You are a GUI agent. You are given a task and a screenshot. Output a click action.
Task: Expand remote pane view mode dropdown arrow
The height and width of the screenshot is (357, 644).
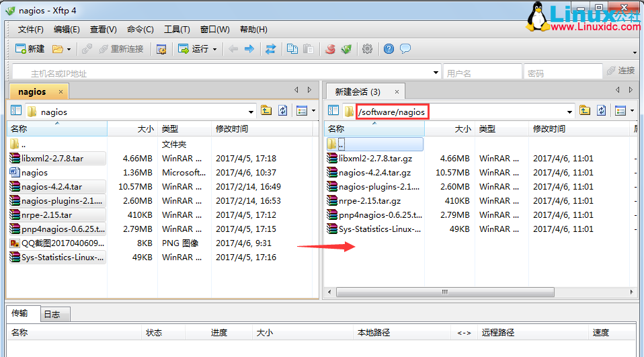pyautogui.click(x=632, y=110)
